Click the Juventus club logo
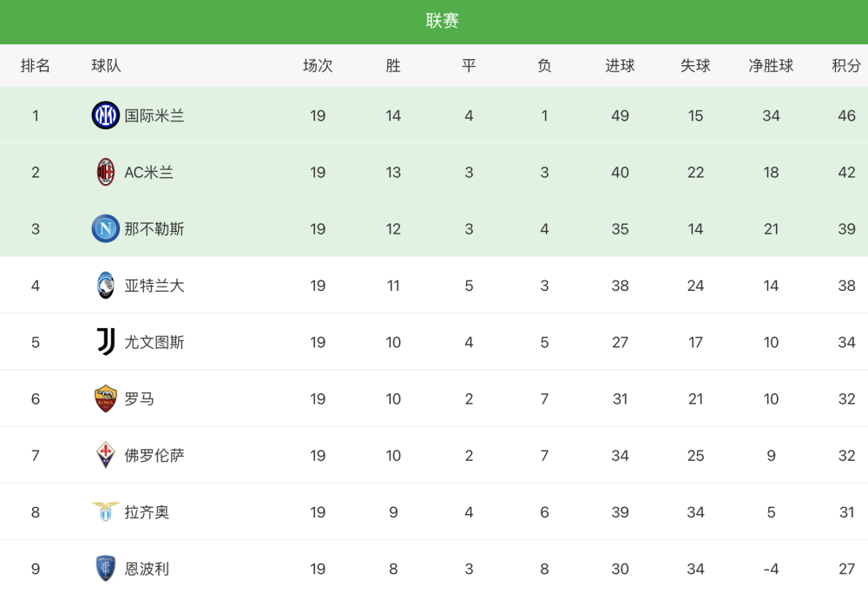 click(x=106, y=341)
